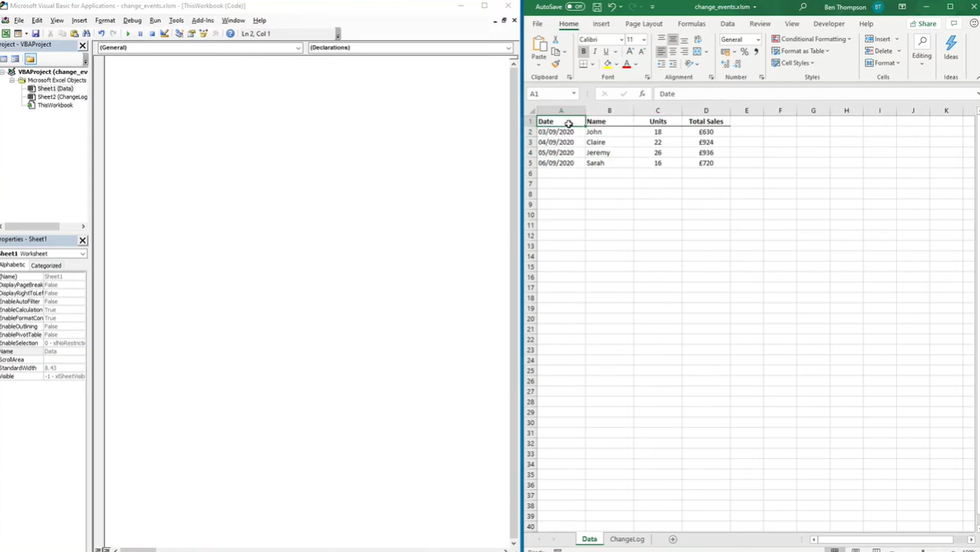Image resolution: width=980 pixels, height=552 pixels.
Task: Apply the yellow fill color bucket
Action: (x=607, y=63)
